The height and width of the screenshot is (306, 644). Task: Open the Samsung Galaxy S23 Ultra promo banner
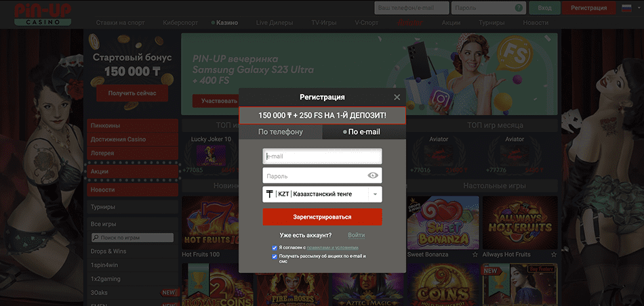(x=369, y=74)
